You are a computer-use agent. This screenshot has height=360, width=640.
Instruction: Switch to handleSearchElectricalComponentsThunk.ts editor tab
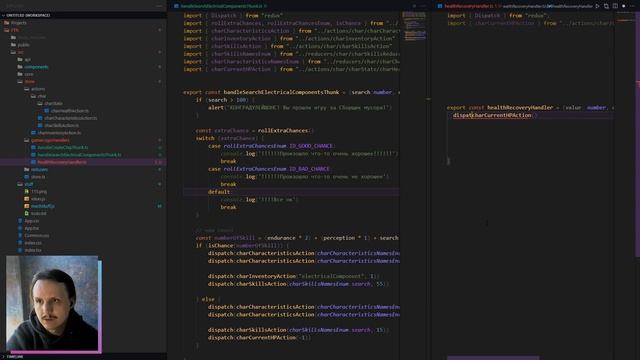tap(220, 6)
